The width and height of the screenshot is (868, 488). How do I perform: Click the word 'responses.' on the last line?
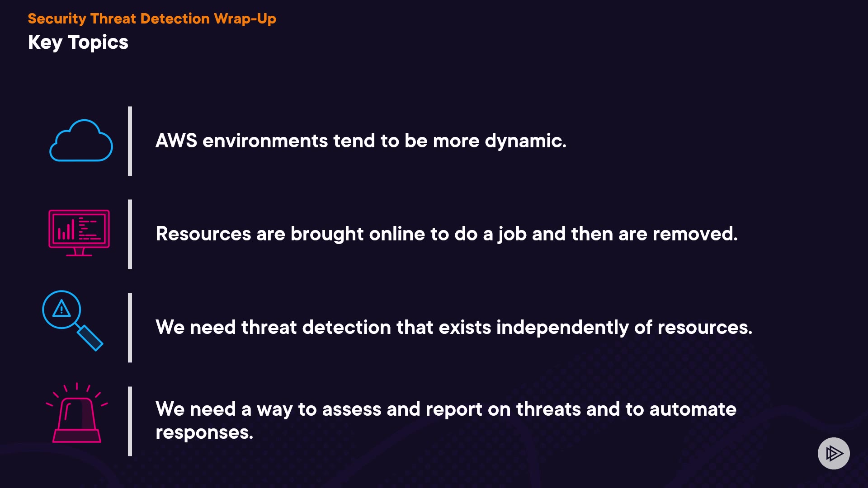[x=204, y=433]
